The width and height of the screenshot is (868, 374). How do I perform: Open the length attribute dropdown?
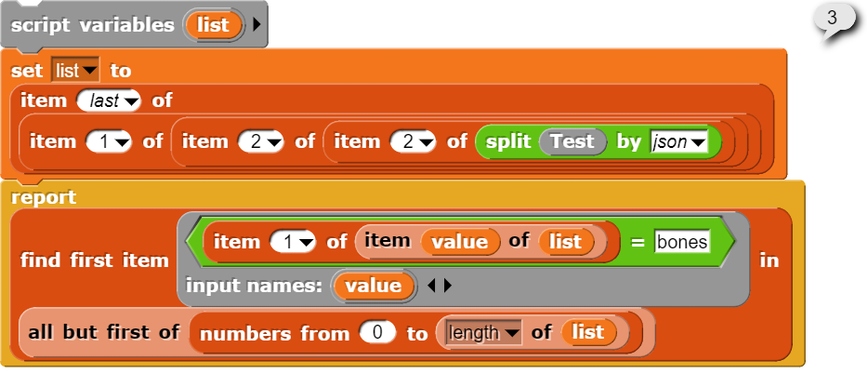(511, 332)
